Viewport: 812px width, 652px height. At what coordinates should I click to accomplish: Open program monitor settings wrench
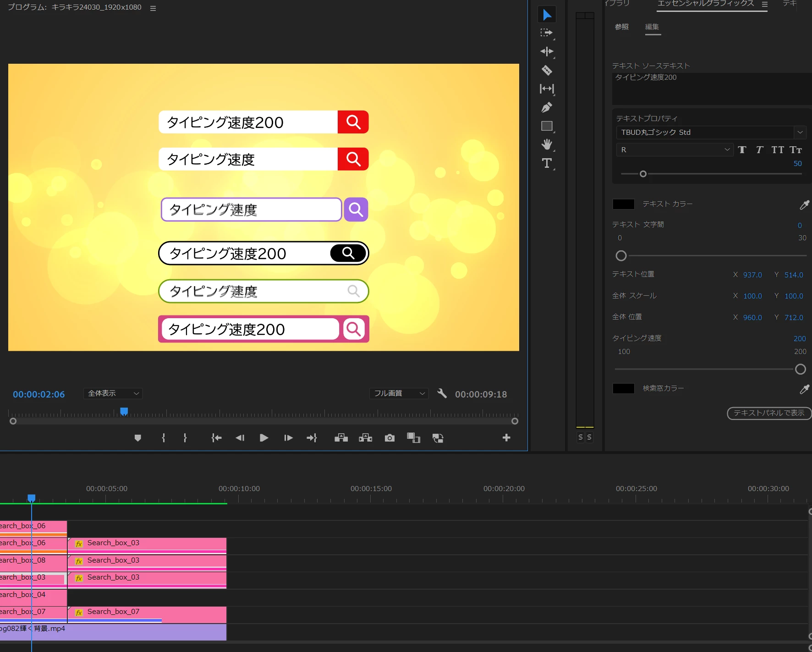pos(442,393)
